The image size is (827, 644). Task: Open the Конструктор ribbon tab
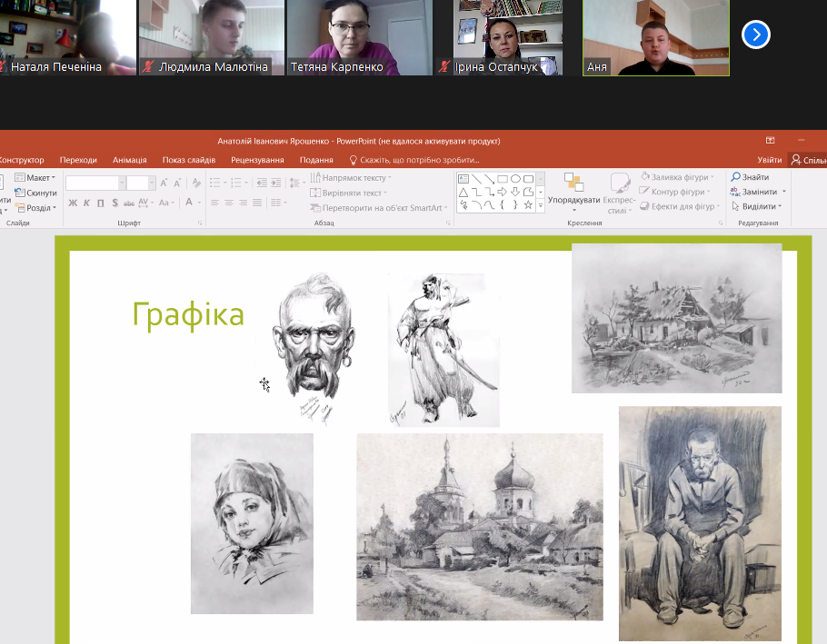22,160
